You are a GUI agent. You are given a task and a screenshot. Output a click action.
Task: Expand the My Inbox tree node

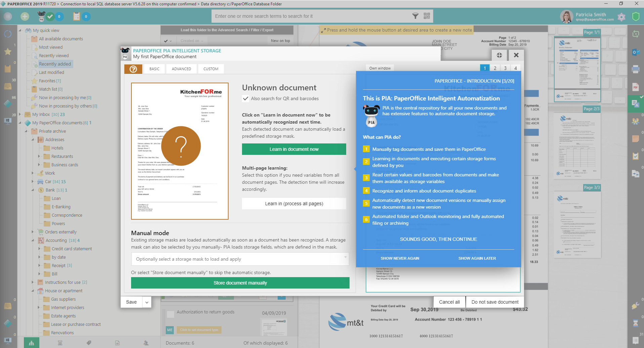click(20, 114)
